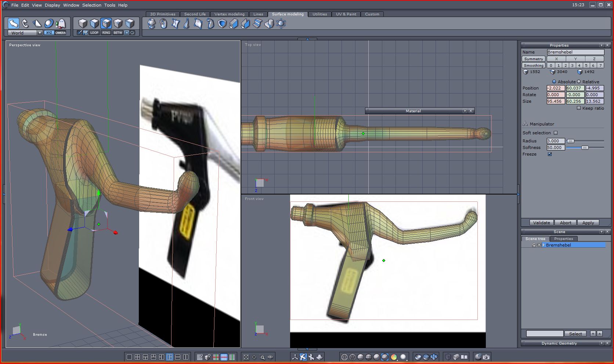The width and height of the screenshot is (614, 364).
Task: Click the Symmetry button
Action: pyautogui.click(x=533, y=59)
